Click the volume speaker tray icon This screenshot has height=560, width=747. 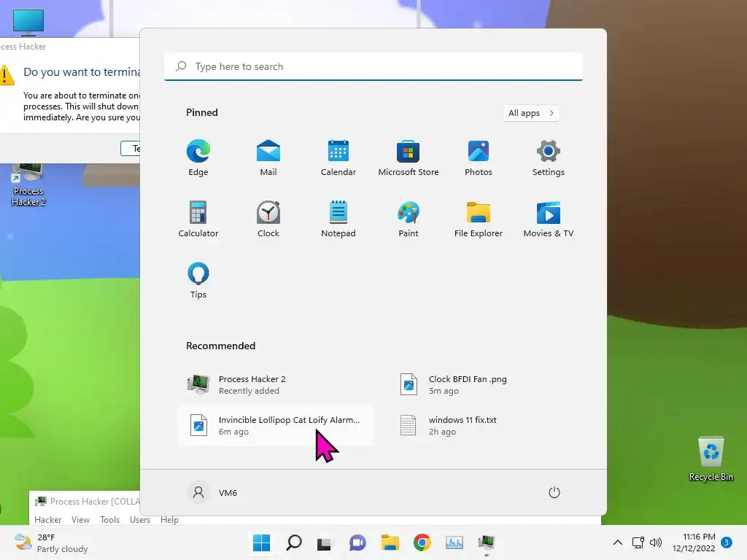click(656, 542)
